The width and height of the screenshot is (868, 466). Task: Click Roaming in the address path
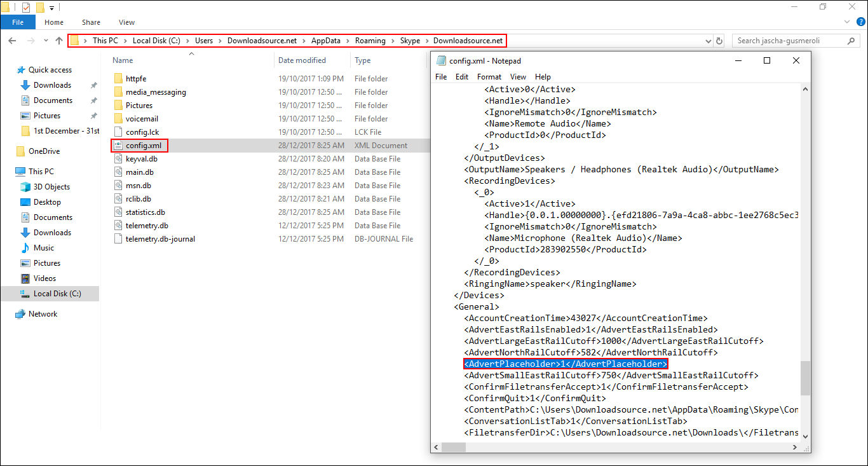(x=370, y=41)
